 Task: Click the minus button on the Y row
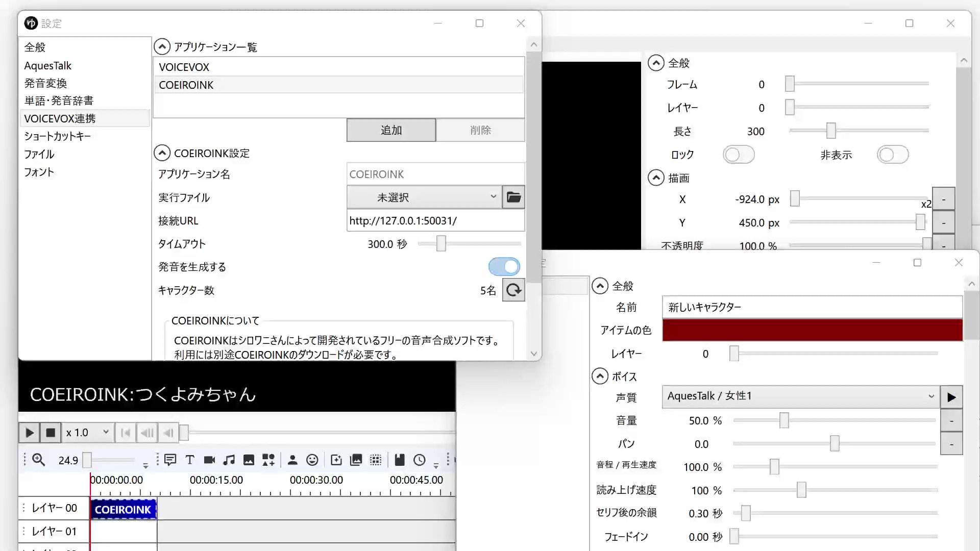point(944,223)
